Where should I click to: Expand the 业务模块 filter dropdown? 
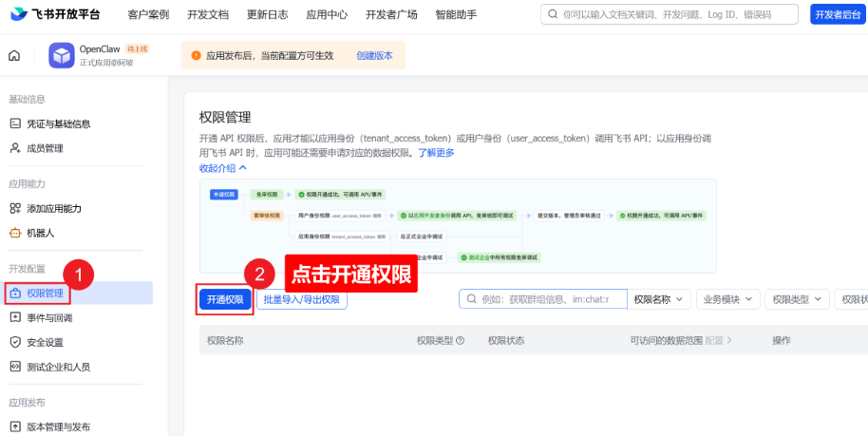point(728,299)
